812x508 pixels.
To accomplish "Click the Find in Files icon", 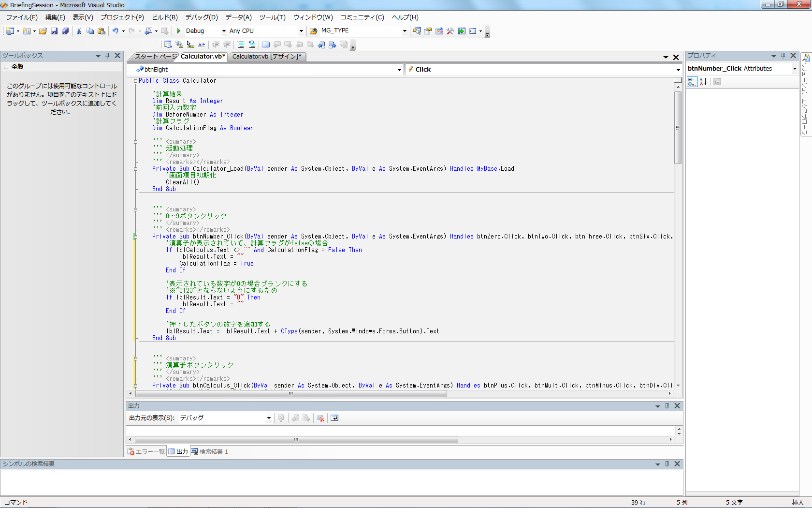I will pos(314,31).
